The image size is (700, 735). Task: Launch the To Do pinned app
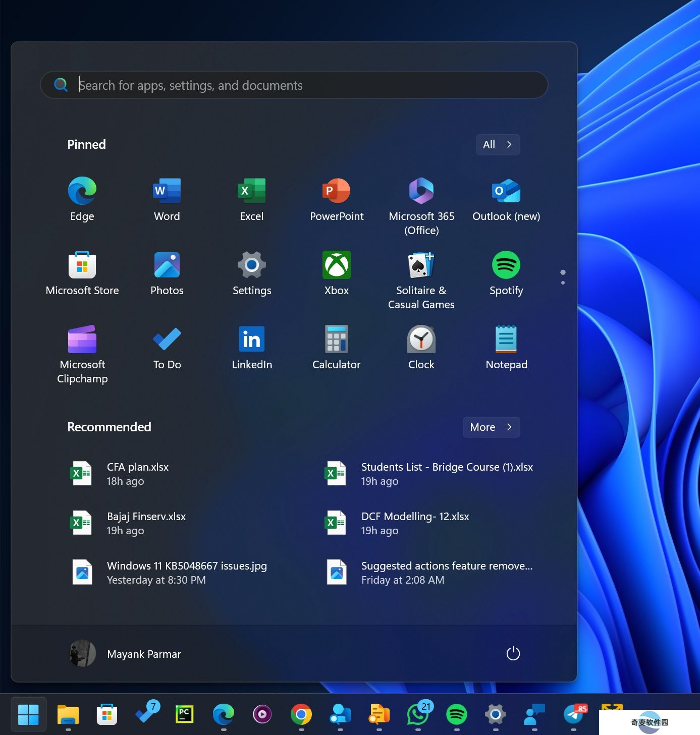click(x=167, y=348)
